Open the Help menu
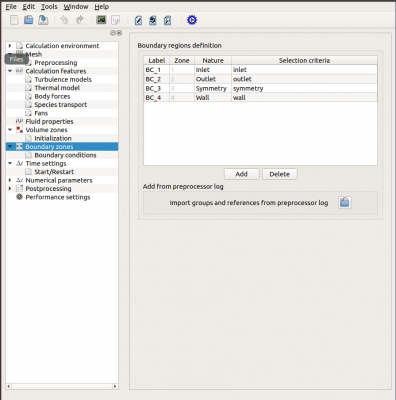Screen dimensions: 396x400 click(x=102, y=7)
